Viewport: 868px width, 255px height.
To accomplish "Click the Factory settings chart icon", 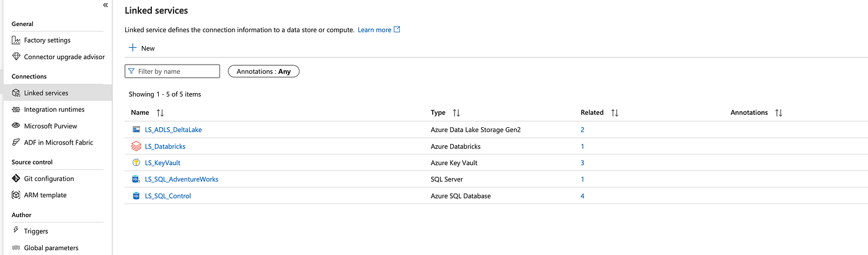I will click(x=16, y=40).
